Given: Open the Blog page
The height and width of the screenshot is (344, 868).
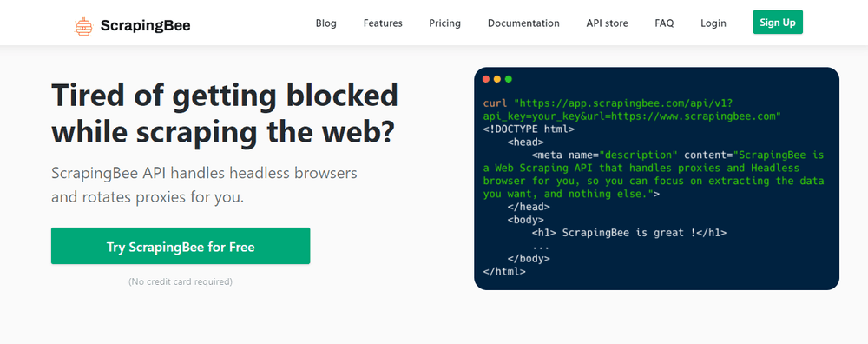Looking at the screenshot, I should [326, 23].
